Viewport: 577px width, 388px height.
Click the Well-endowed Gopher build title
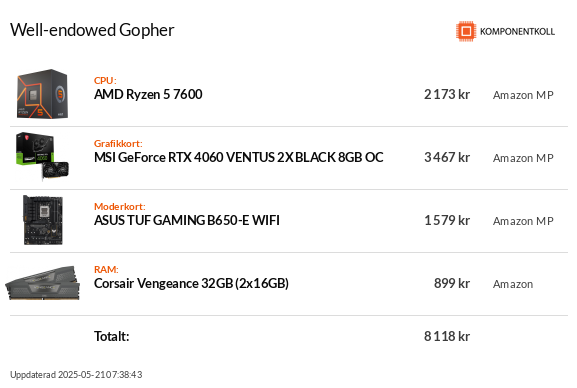coord(92,30)
